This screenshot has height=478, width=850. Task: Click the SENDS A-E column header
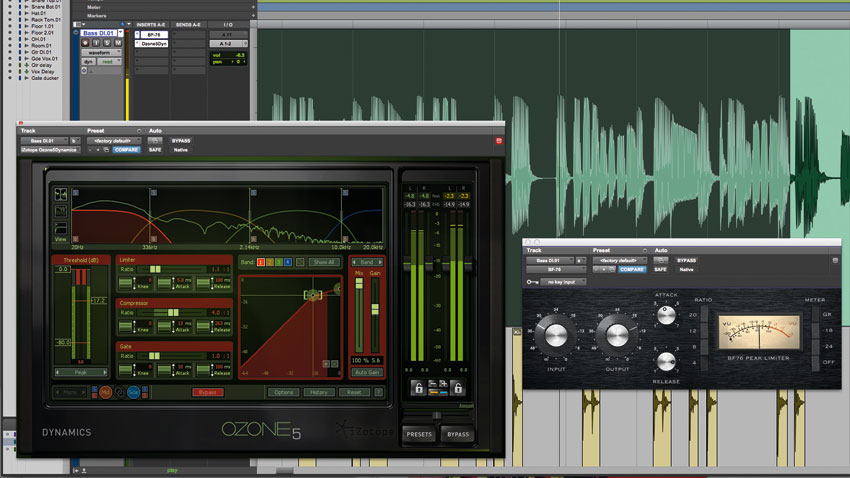(x=188, y=25)
